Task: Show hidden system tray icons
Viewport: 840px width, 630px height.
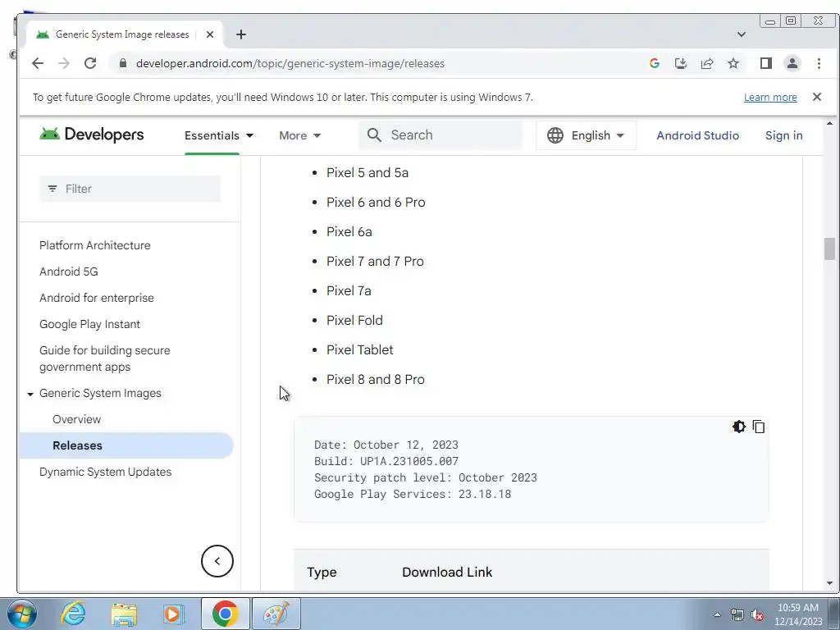Action: pyautogui.click(x=717, y=614)
